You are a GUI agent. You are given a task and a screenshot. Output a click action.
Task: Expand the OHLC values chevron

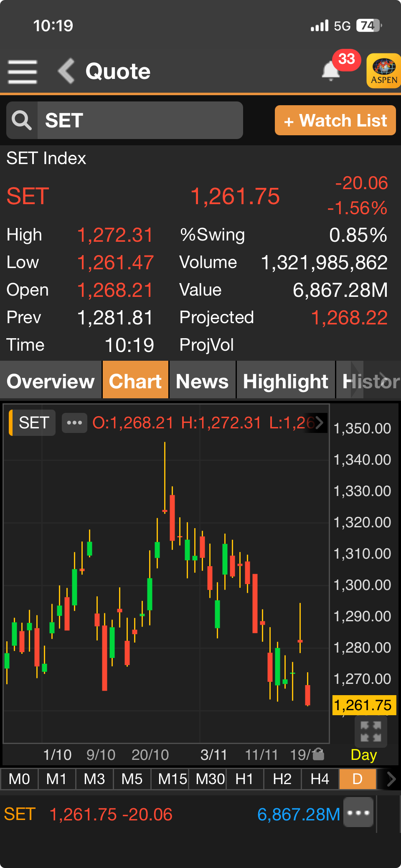tap(320, 423)
